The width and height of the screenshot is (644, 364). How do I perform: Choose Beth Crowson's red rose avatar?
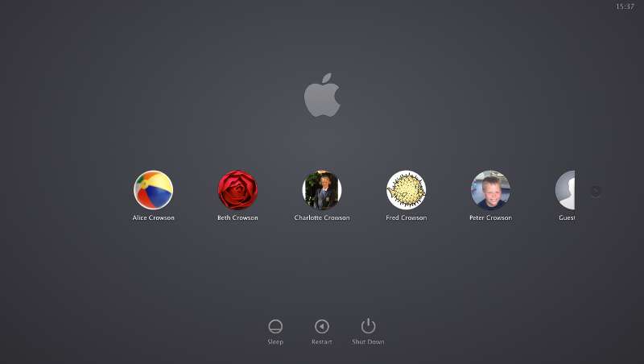pyautogui.click(x=237, y=190)
